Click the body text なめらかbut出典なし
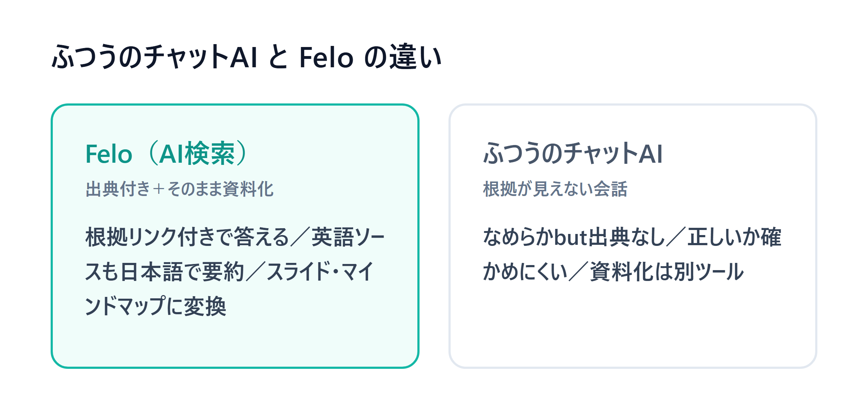Viewport: 868px width, 405px height. coord(574,237)
